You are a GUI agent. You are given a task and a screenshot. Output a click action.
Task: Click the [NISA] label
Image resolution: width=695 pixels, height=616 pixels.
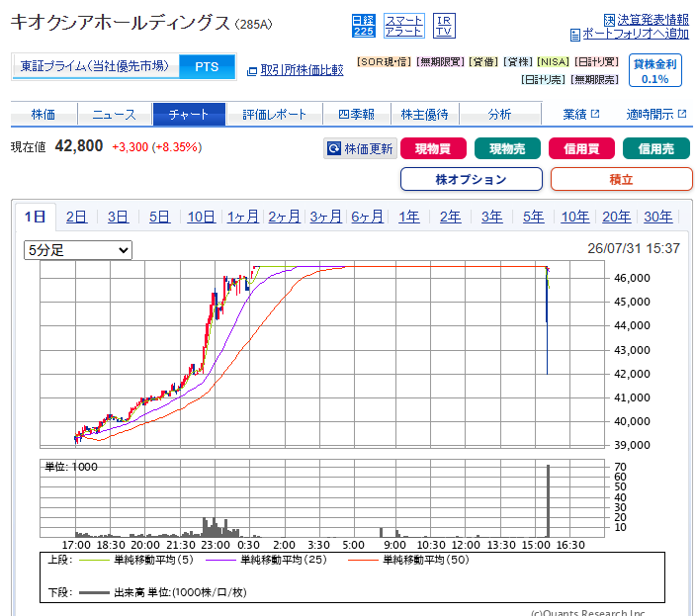[x=553, y=62]
